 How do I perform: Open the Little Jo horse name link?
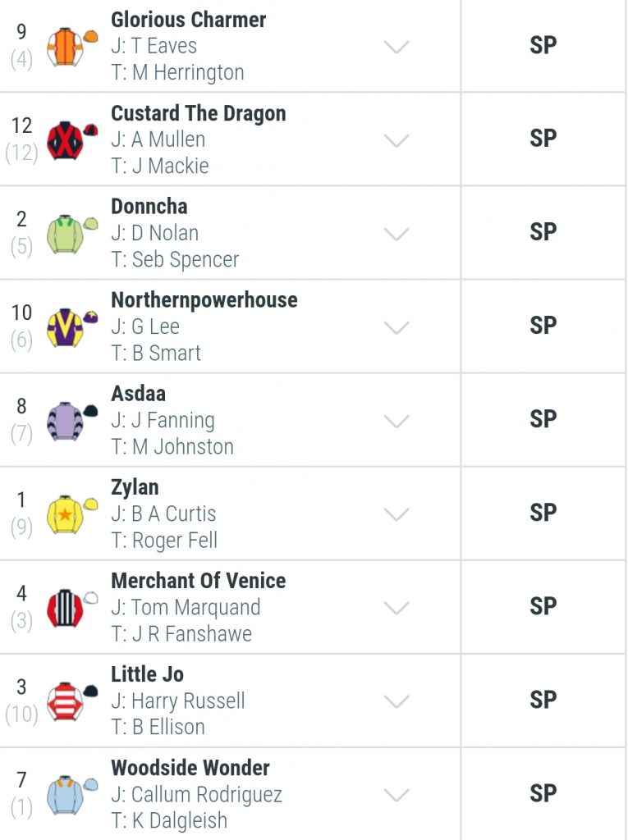tap(148, 674)
